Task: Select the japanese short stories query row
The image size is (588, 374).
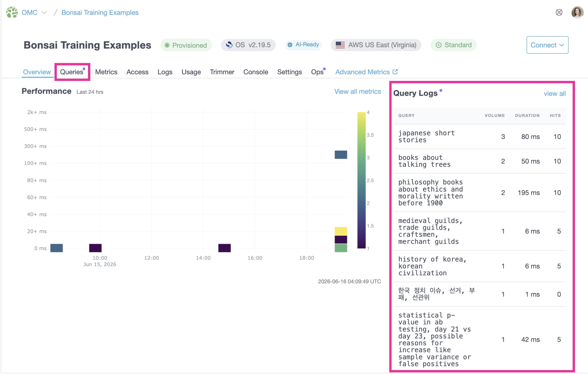Action: point(479,136)
